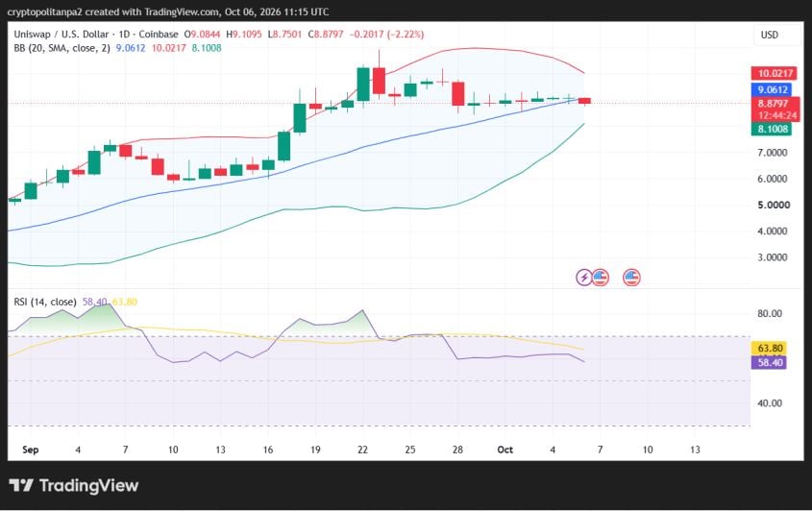Screen dimensions: 812x511
Task: Click the US flag icon beside the lightning bolt
Action: [601, 278]
